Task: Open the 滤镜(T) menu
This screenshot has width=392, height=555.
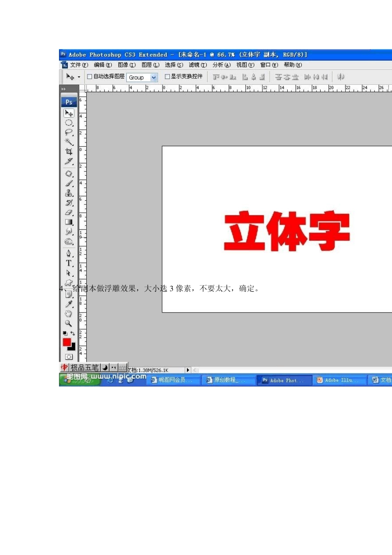Action: click(x=198, y=65)
